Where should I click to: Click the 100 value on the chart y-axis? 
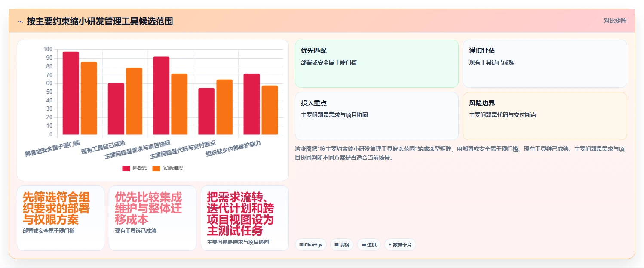pos(48,49)
